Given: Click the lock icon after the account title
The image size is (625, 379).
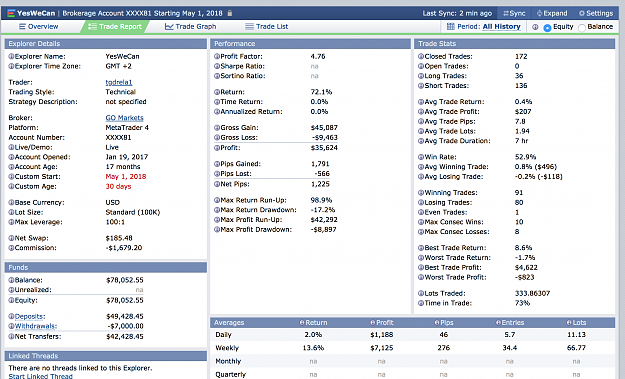Looking at the screenshot, I should point(230,13).
